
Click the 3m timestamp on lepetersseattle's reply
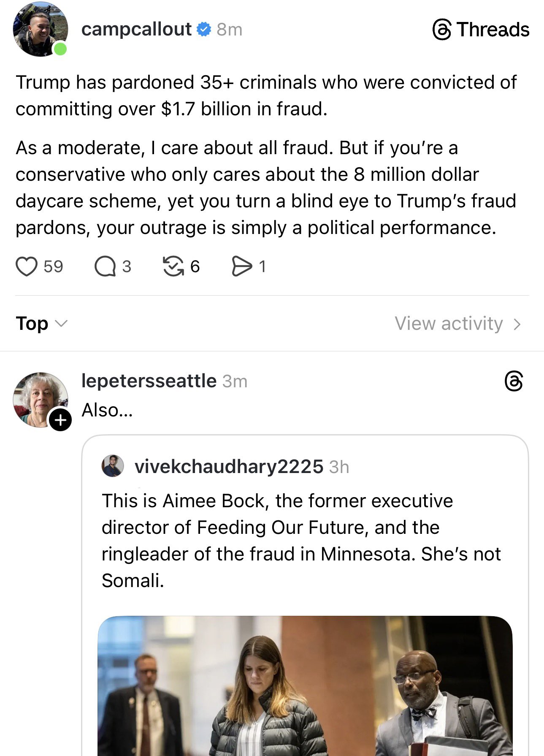pos(235,381)
